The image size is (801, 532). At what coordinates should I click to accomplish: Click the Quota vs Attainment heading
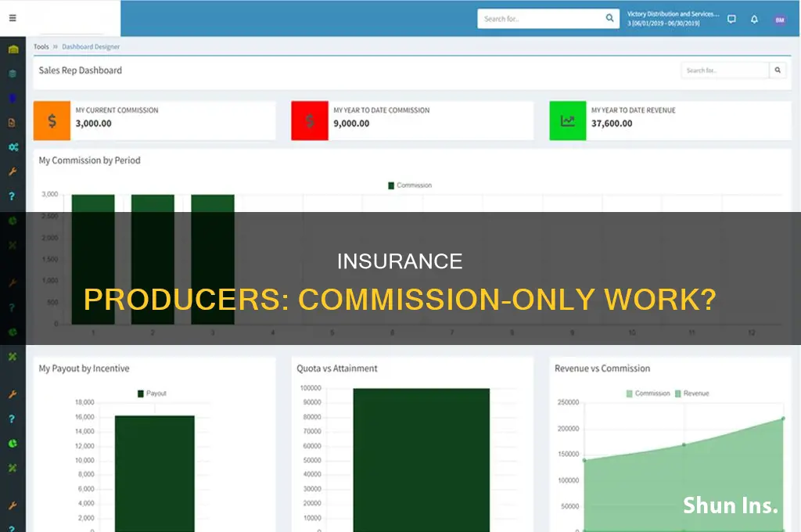click(337, 368)
